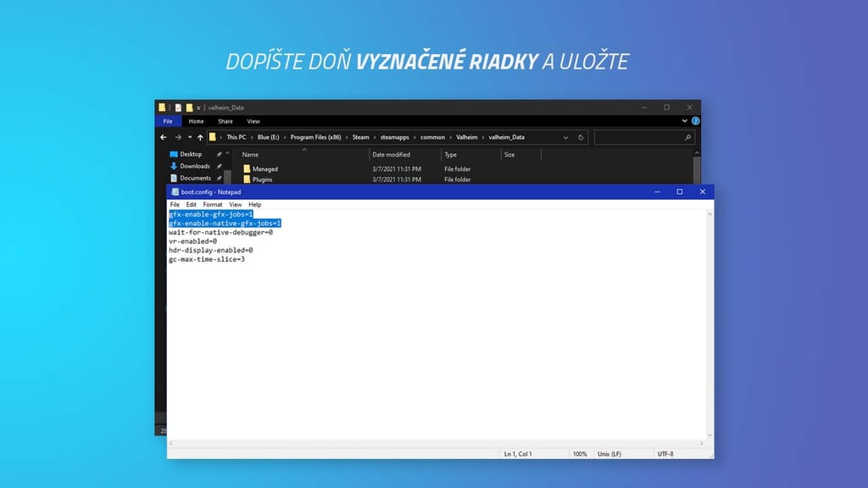This screenshot has width=868, height=488.
Task: Open Notepad File menu
Action: 175,204
